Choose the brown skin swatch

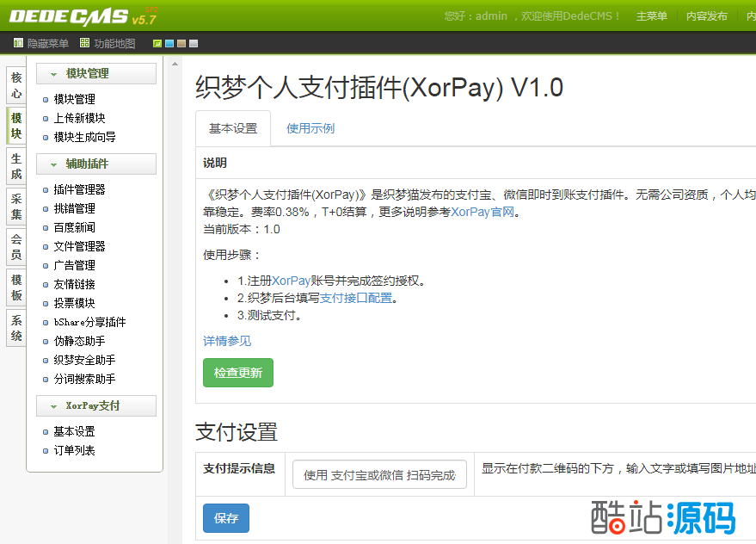[x=181, y=44]
